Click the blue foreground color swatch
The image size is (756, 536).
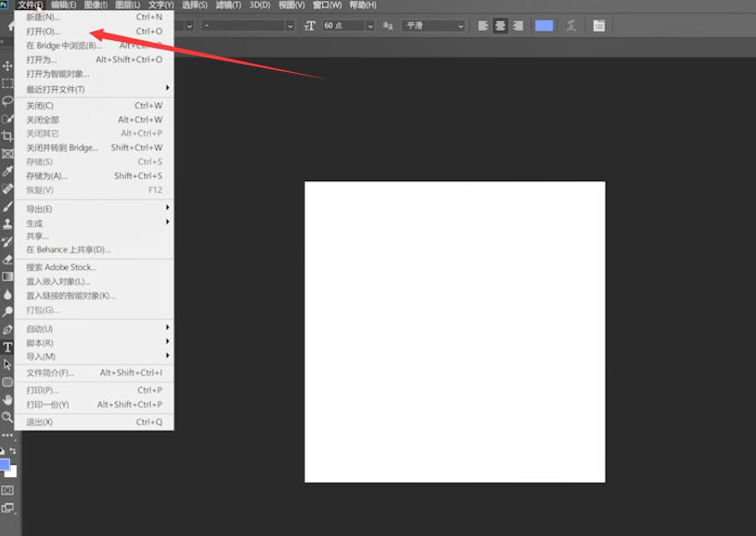click(4, 464)
